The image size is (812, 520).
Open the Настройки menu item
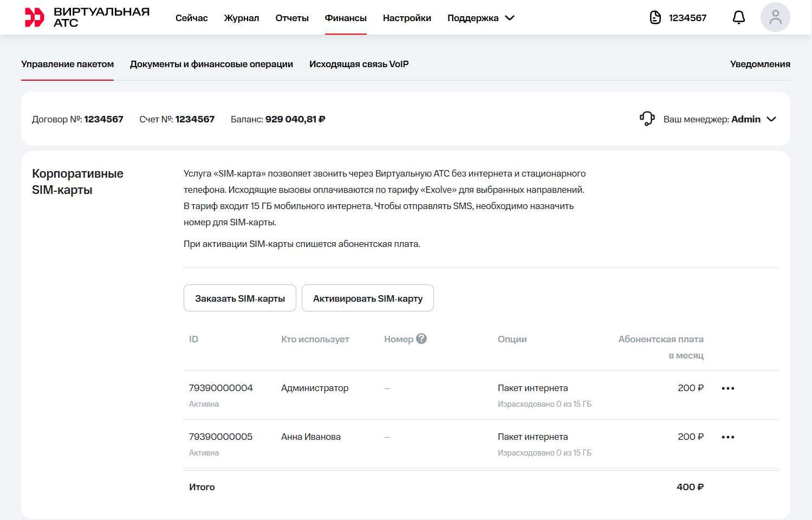tap(406, 18)
